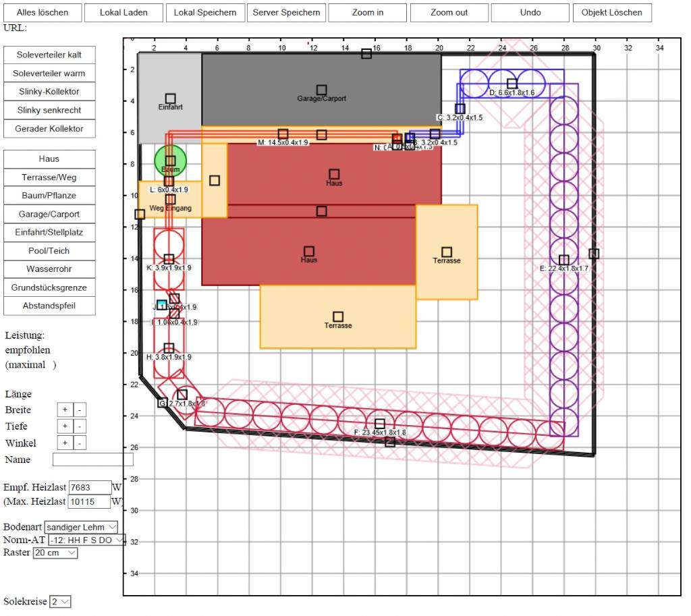Select pipe L handle near Weg Eingang
This screenshot has width=691, height=616.
[x=169, y=181]
